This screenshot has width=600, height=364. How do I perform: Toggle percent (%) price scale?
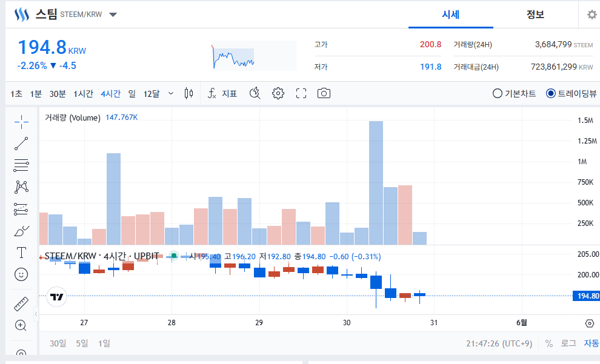pos(548,343)
